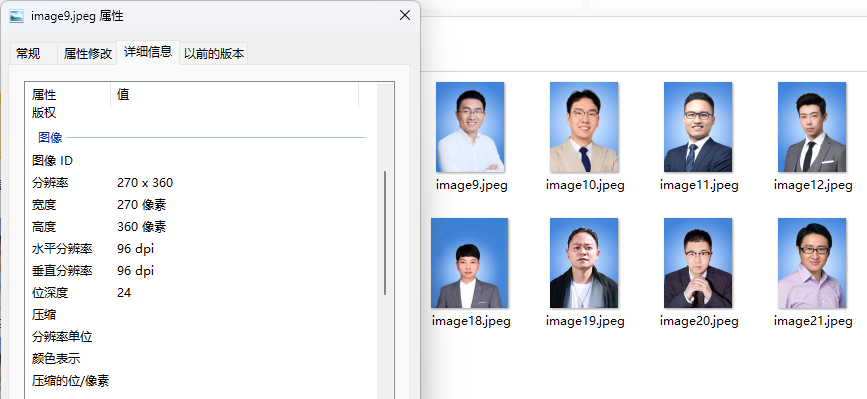Click the image21.jpeg file name label
Screen dimensions: 867x399
[813, 321]
